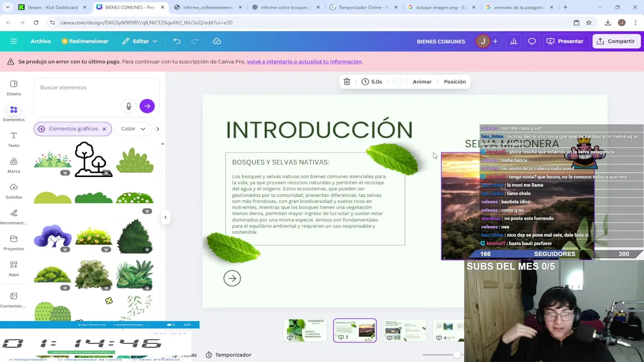644x362 pixels.
Task: Reload the page in Chrome
Action: (x=36, y=23)
